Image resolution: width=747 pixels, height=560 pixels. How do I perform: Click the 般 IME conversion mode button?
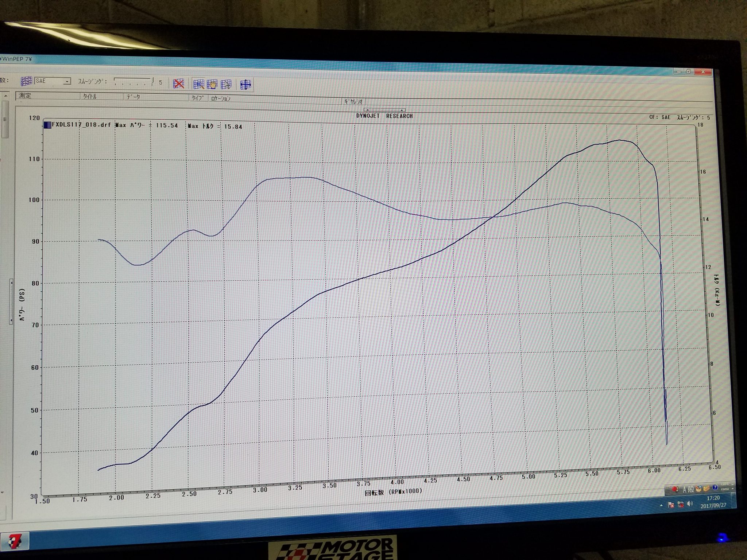(x=691, y=489)
